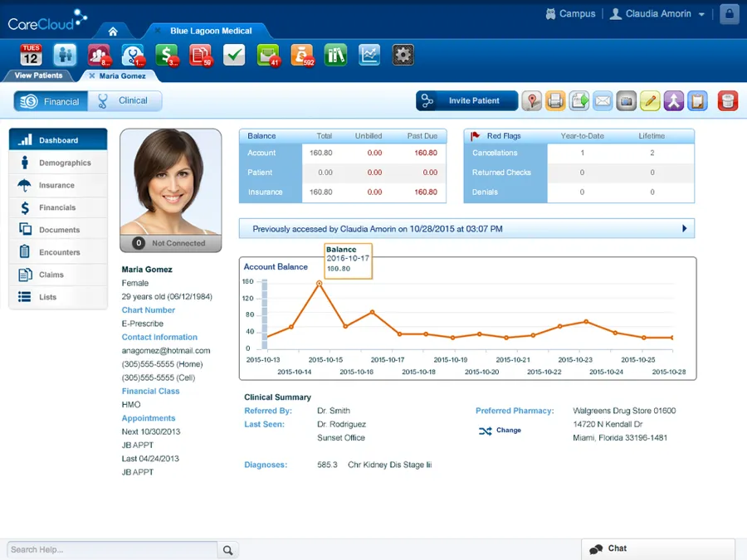Open the green books library icon
The height and width of the screenshot is (560, 747).
click(336, 55)
